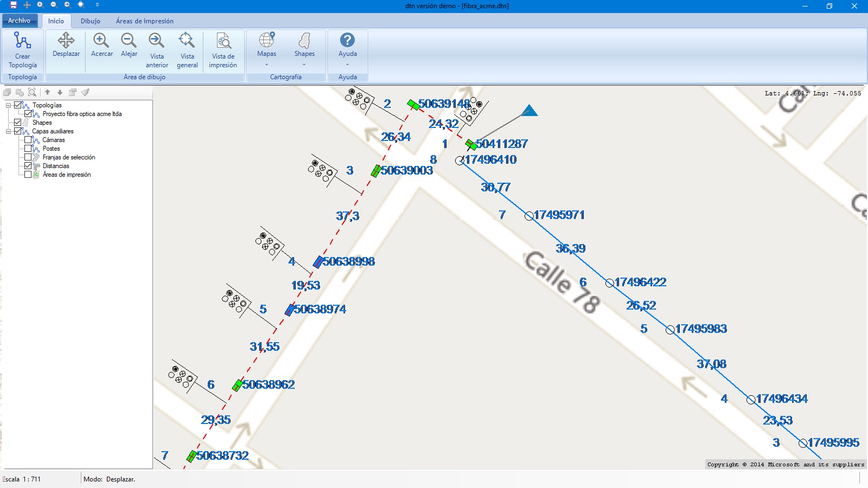Screen dimensions: 868x488
Task: Open Vista de impresión preview
Action: (222, 50)
